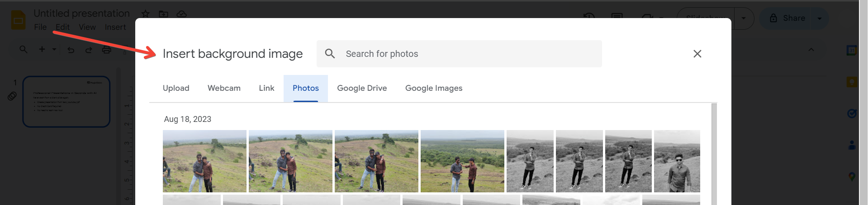Click the undo arrow in toolbar
Image resolution: width=868 pixels, height=205 pixels.
click(71, 50)
